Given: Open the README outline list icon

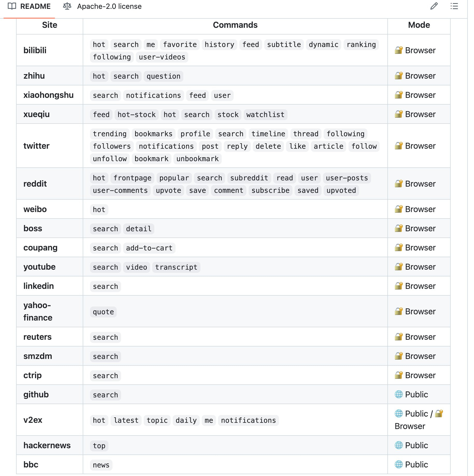Looking at the screenshot, I should pos(454,6).
